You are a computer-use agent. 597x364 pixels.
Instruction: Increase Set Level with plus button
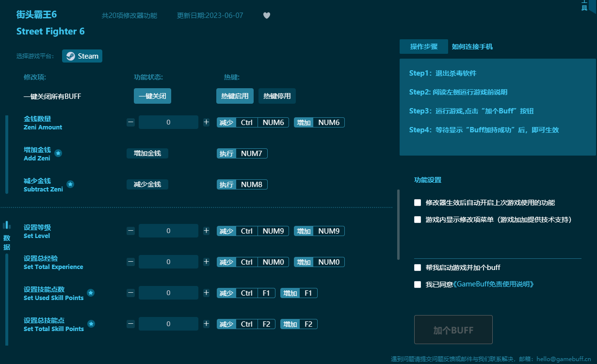point(206,231)
